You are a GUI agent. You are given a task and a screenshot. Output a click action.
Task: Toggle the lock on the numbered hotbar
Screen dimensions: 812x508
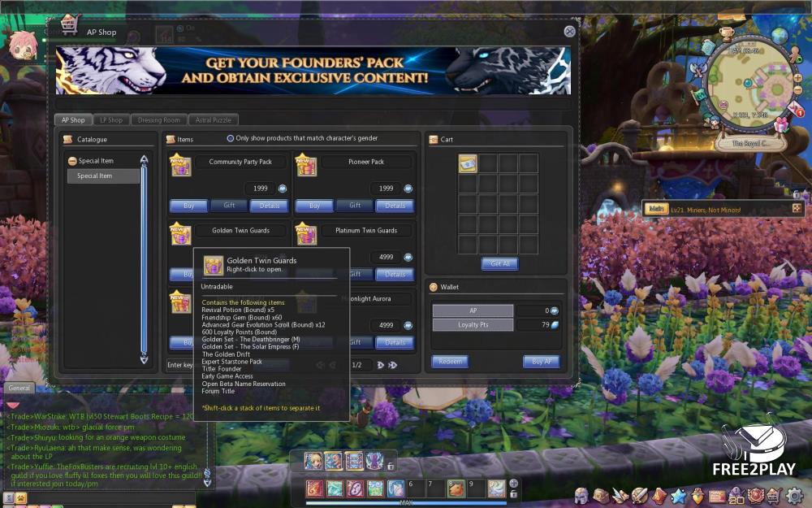tap(514, 494)
